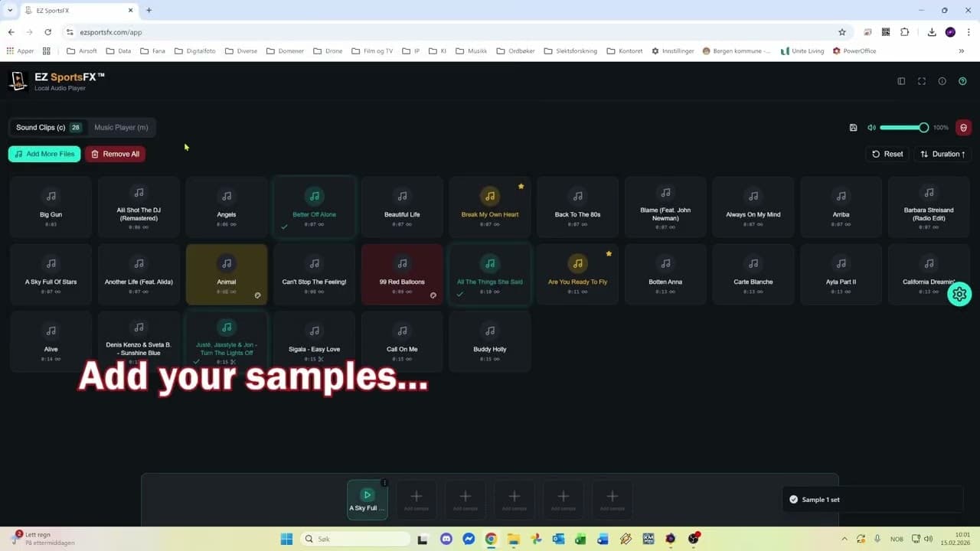Toggle the star on Are You Ready To Fly
Image resolution: width=980 pixels, height=551 pixels.
coord(609,253)
